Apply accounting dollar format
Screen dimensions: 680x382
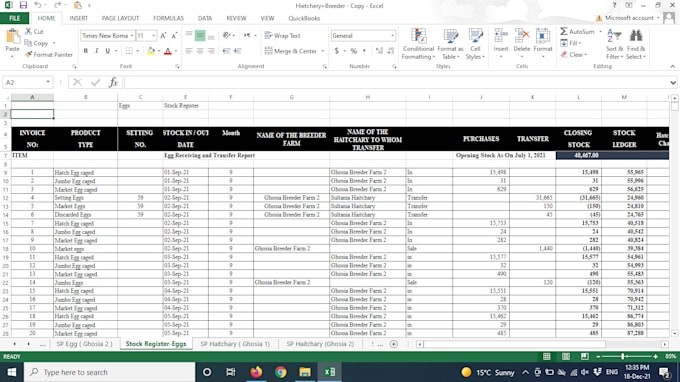(x=337, y=51)
